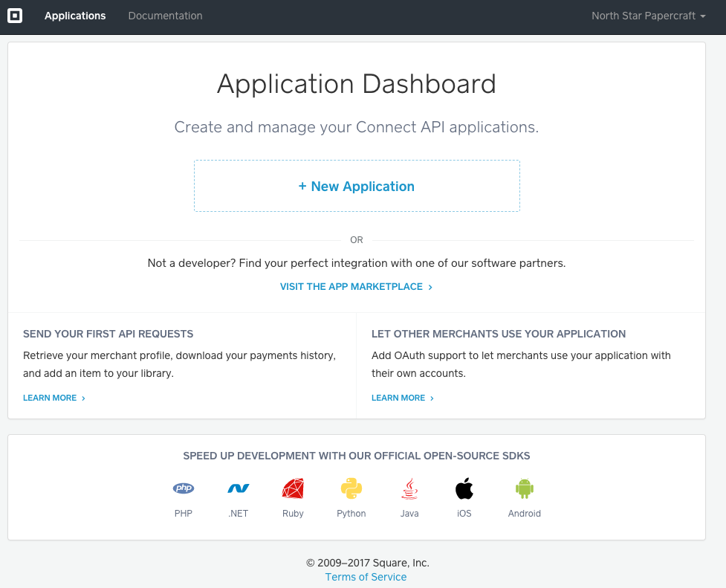
Task: Click the "Speed Up Development" SDKs heading
Action: pyautogui.click(x=357, y=456)
